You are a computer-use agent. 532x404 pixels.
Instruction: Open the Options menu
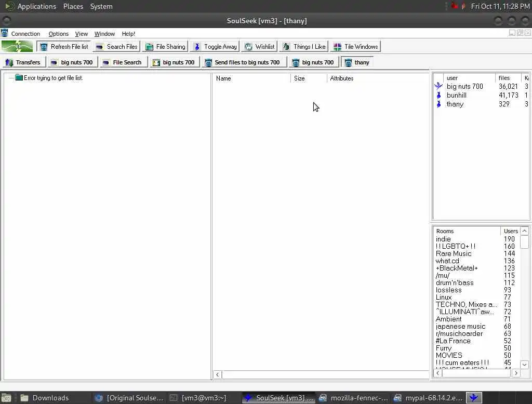58,34
